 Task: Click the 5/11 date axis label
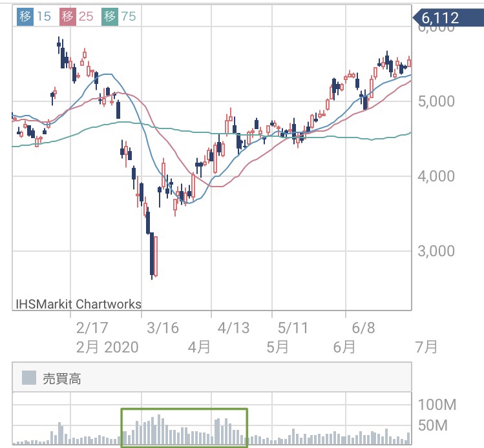click(293, 328)
